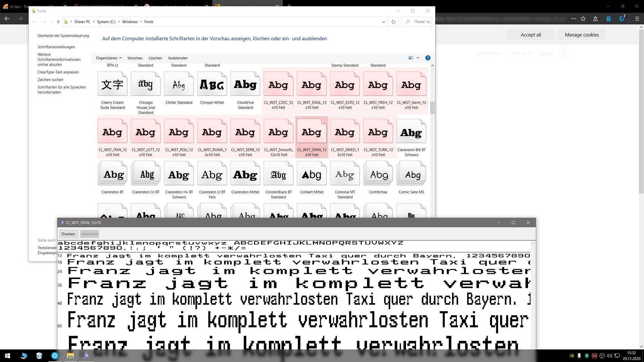This screenshot has height=362, width=644.
Task: Go up one folder level
Action: coord(58,22)
